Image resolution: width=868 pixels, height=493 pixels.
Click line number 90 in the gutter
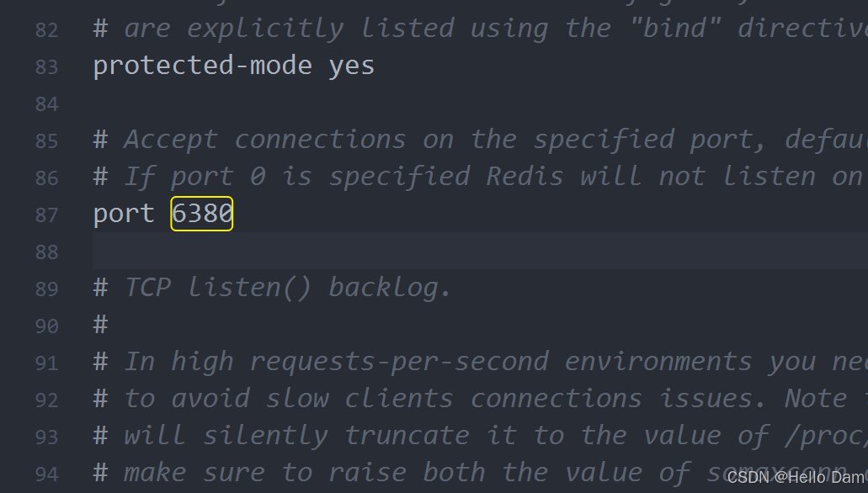tap(47, 326)
